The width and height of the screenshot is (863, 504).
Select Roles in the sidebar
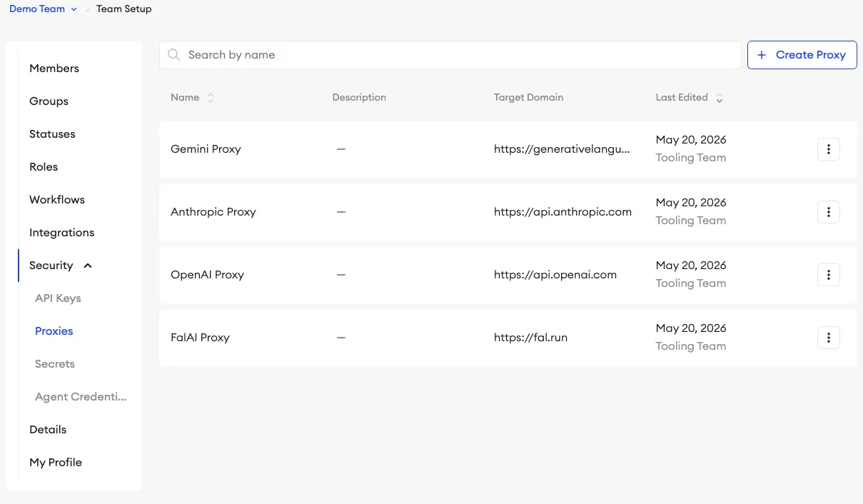coord(44,167)
